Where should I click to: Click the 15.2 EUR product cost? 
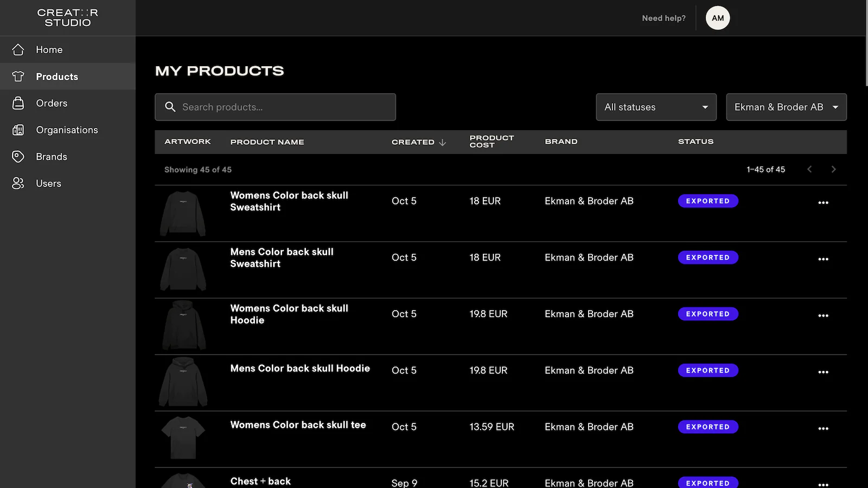489,483
